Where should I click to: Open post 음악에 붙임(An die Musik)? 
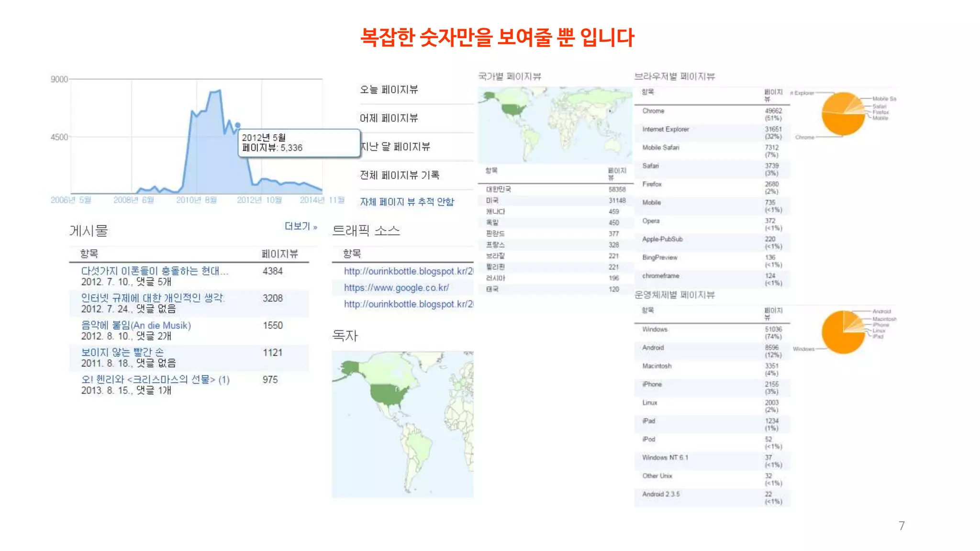(x=136, y=325)
